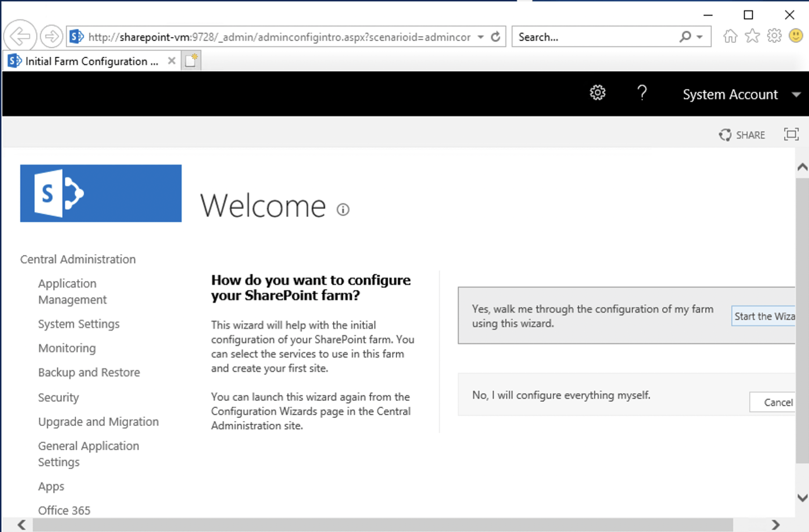Viewport: 809px width, 532px height.
Task: Click the SHARE button
Action: (x=742, y=135)
